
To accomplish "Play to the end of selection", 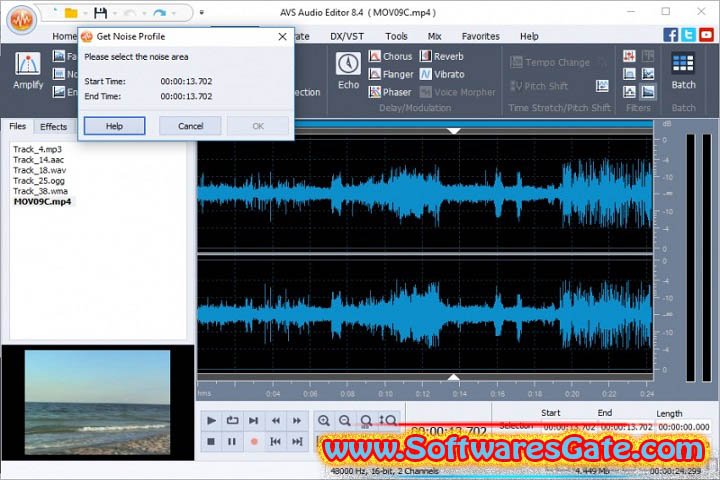I will click(x=253, y=420).
